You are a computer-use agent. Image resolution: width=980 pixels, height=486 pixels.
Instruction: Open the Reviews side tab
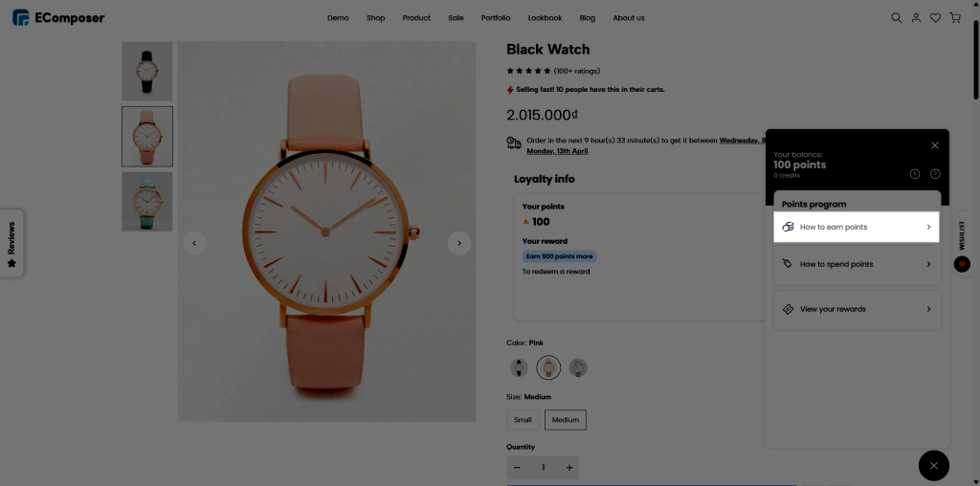coord(11,243)
